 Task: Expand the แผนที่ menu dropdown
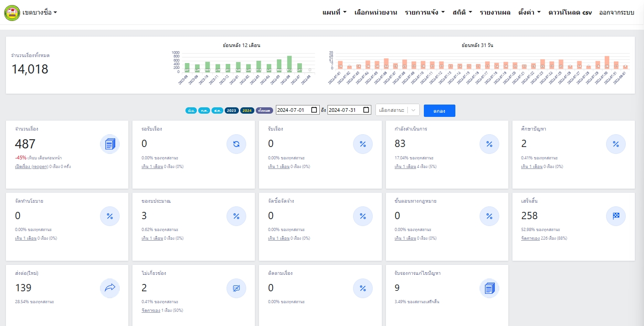[334, 12]
